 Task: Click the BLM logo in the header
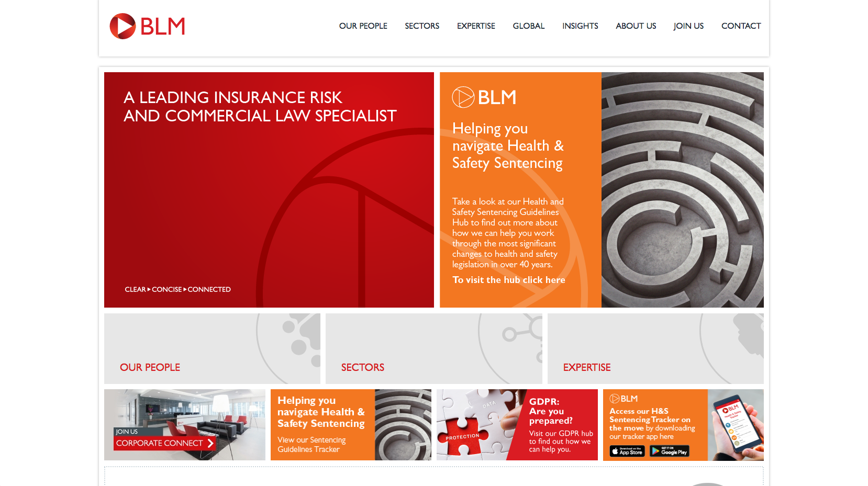(147, 26)
